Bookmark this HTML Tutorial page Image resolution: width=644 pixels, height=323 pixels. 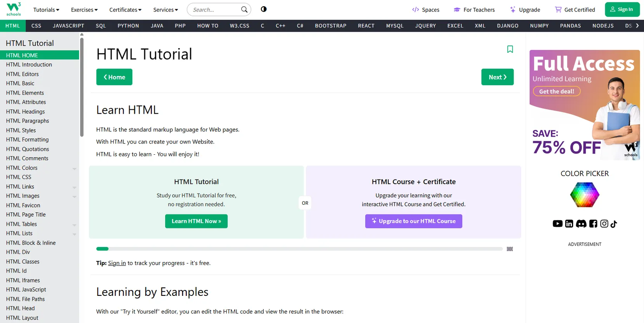pos(510,49)
